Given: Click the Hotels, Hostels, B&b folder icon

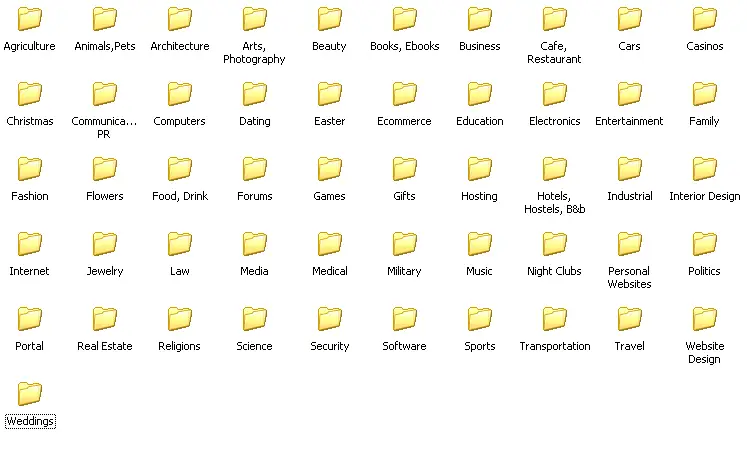Looking at the screenshot, I should 555,169.
